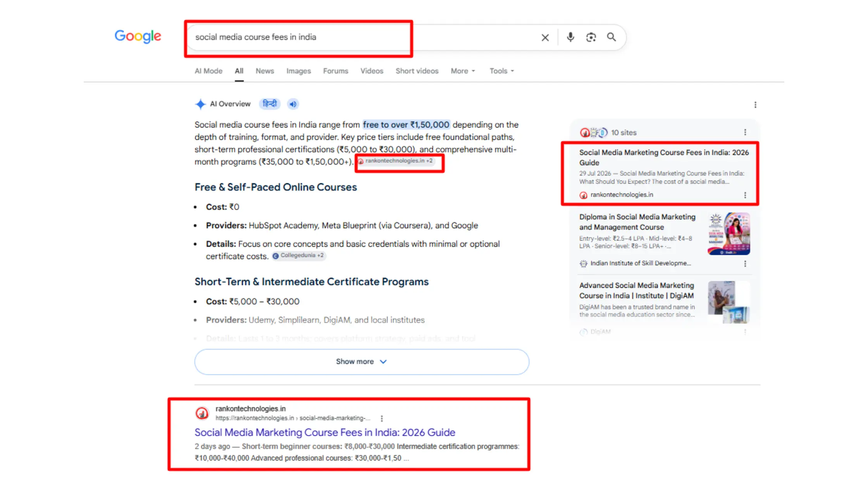The width and height of the screenshot is (868, 488).
Task: Open source card Social Media Marketing Course Fees in India
Action: click(x=664, y=158)
